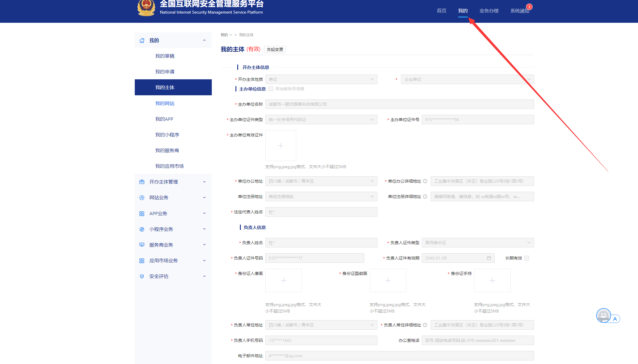Click the 发起变更 button
Image resolution: width=638 pixels, height=364 pixels.
(275, 49)
